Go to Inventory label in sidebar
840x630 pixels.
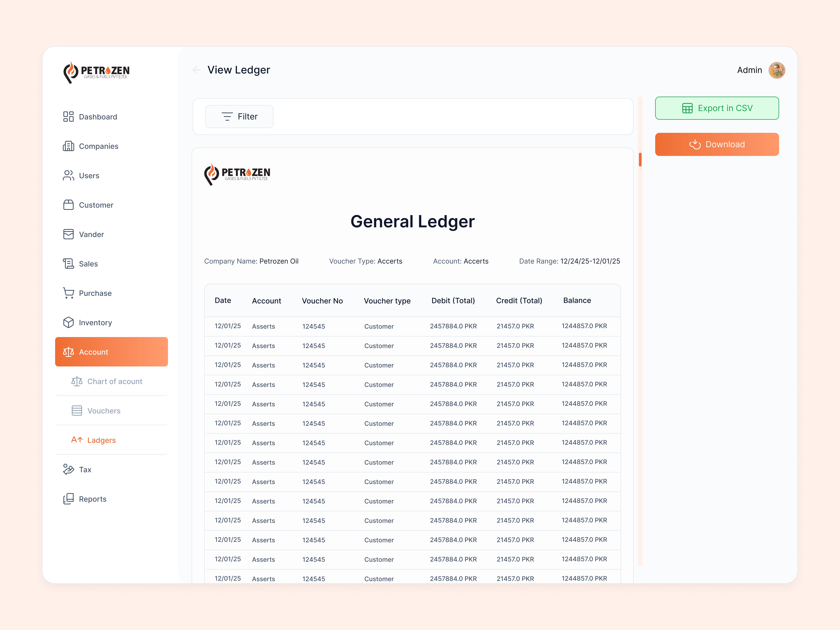click(x=95, y=323)
